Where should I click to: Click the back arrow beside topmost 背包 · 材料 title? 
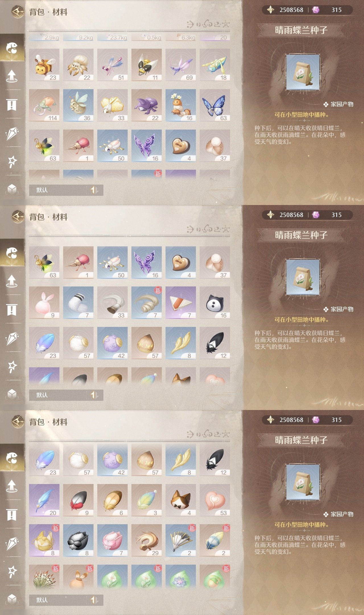coord(18,12)
